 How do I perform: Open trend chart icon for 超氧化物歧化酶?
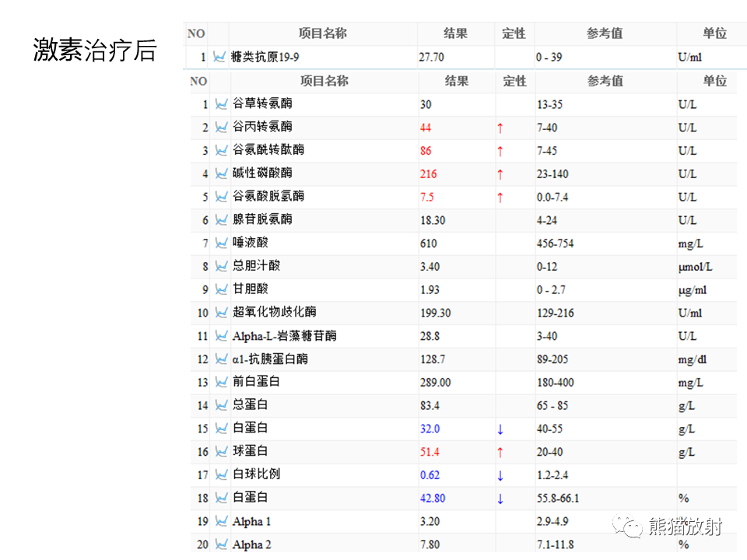221,313
